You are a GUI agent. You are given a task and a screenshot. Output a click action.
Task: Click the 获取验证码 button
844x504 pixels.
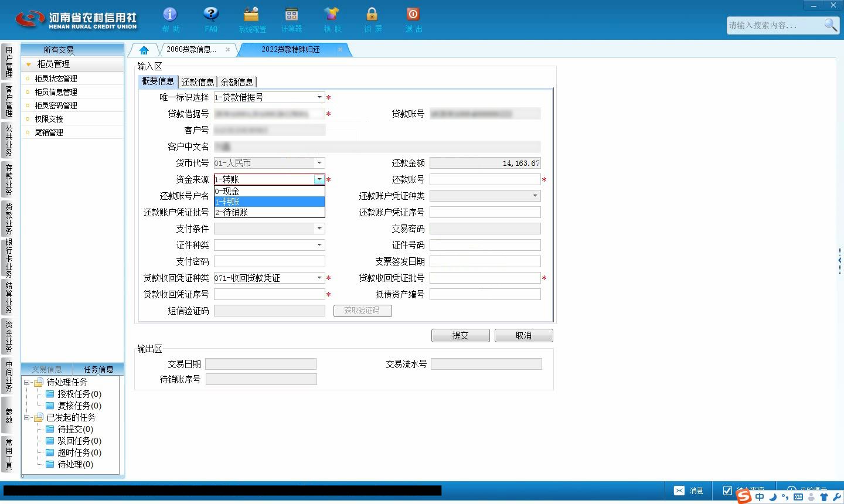point(362,311)
